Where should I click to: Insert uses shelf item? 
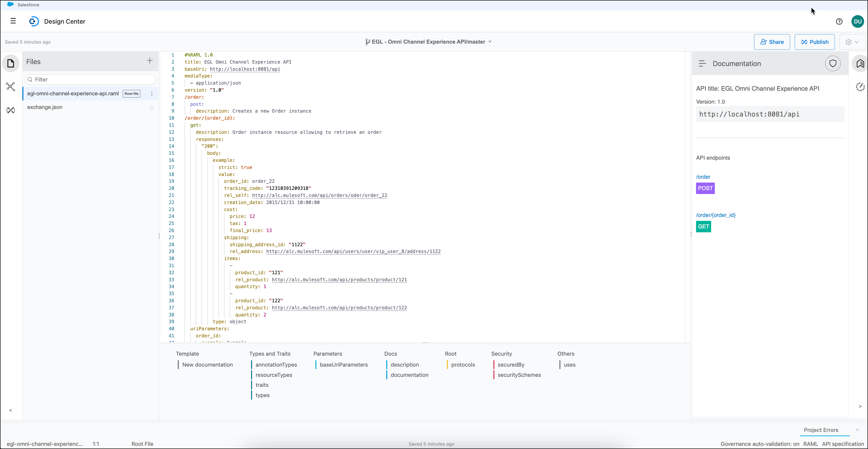(569, 365)
